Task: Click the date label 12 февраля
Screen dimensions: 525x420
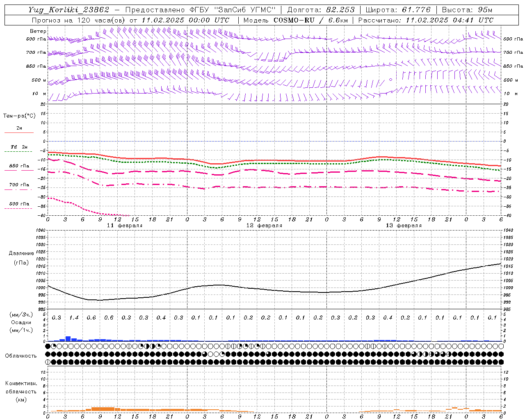Action: coord(264,226)
